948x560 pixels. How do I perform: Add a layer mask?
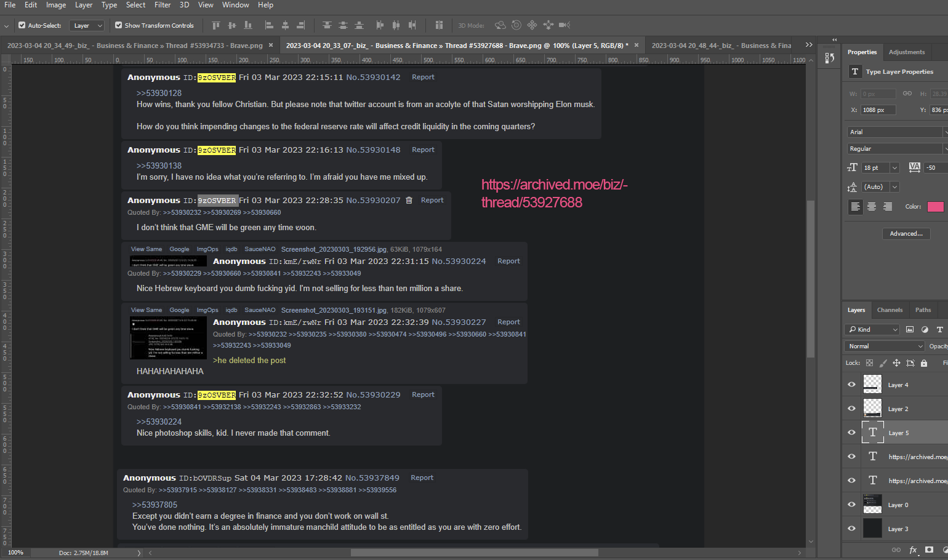click(x=929, y=550)
